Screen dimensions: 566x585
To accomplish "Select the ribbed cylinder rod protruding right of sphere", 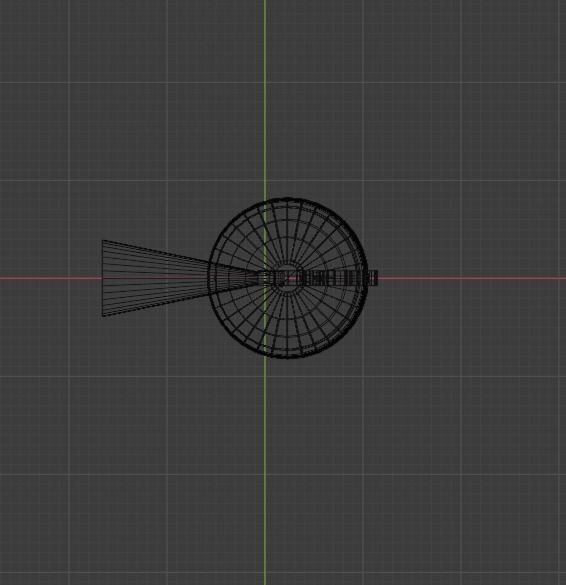I will (x=373, y=278).
